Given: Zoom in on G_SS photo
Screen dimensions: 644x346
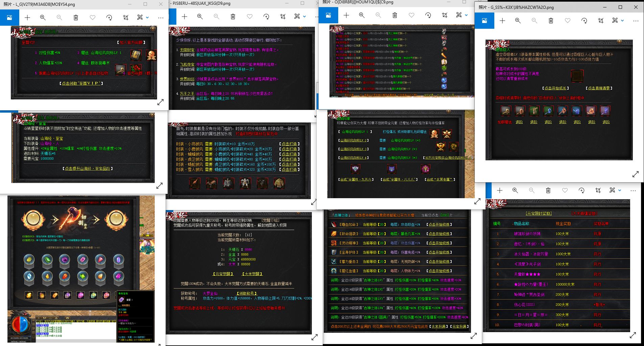Looking at the screenshot, I should pyautogui.click(x=518, y=21).
